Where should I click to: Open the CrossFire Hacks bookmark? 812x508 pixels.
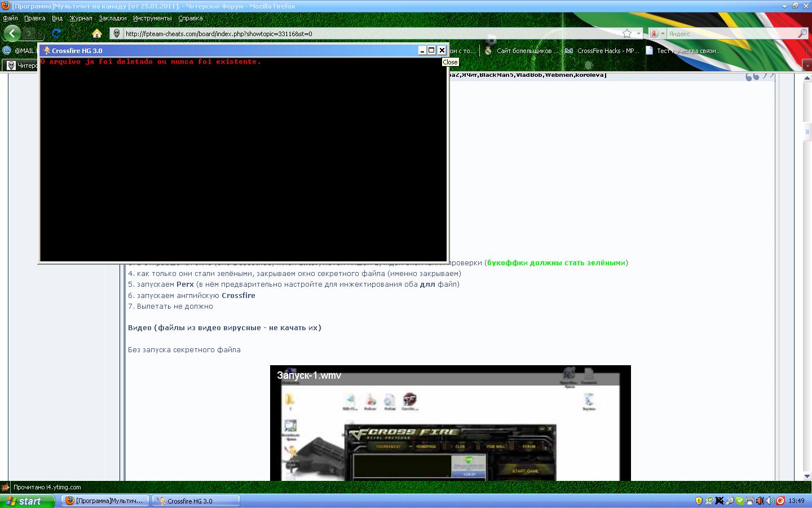(602, 51)
